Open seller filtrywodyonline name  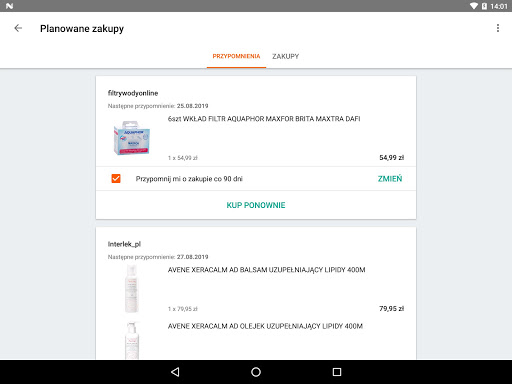133,93
